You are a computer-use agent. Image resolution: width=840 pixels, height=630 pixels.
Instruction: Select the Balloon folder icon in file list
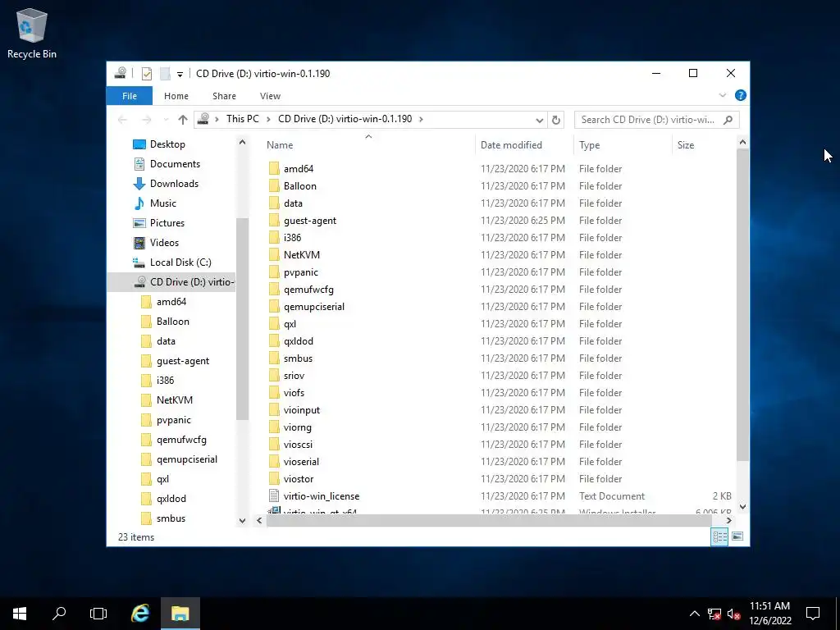click(274, 186)
